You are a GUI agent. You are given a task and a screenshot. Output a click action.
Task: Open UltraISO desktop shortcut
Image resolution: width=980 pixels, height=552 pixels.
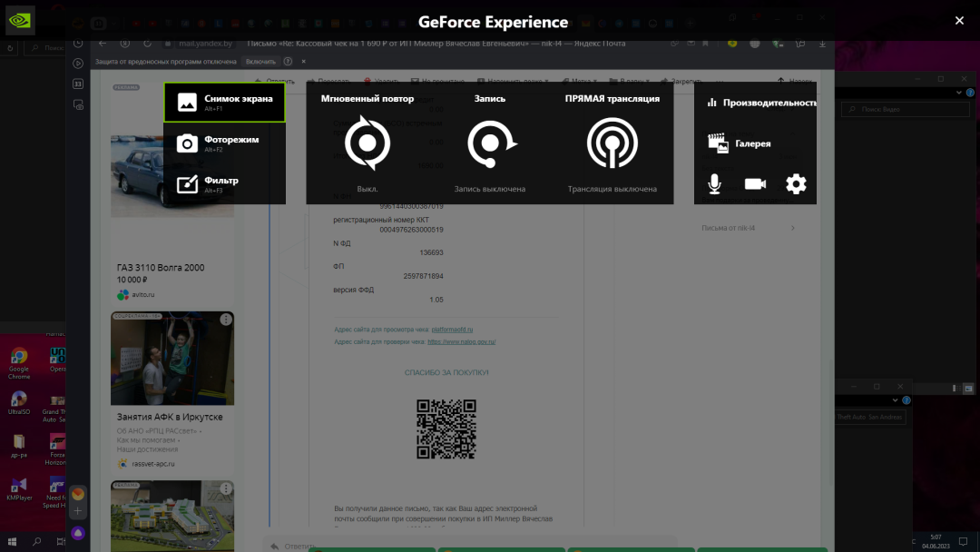pyautogui.click(x=19, y=403)
